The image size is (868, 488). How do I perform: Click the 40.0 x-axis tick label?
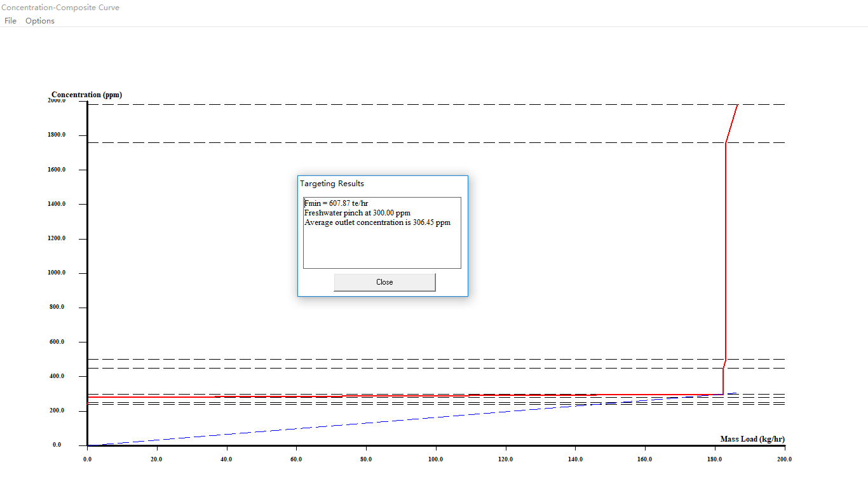coord(226,459)
